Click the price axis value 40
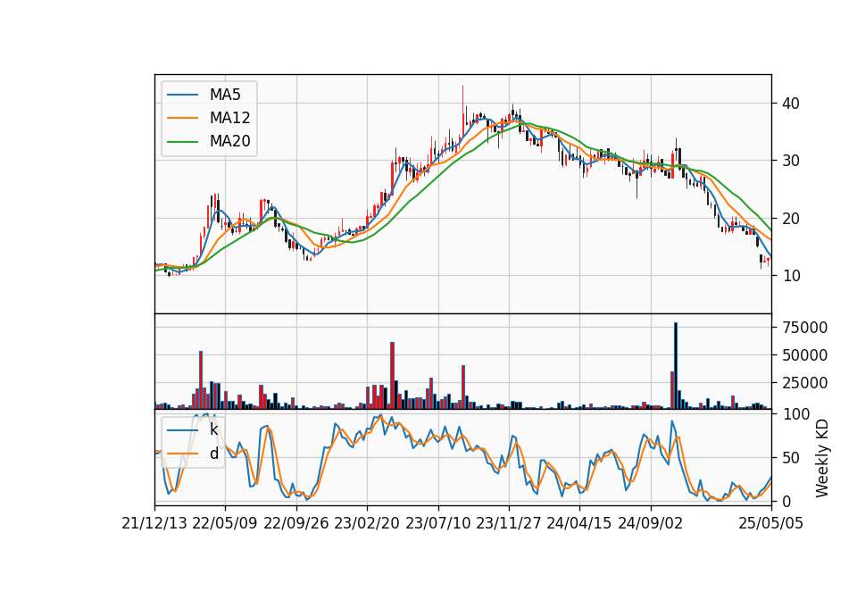857x616 pixels. [x=791, y=104]
